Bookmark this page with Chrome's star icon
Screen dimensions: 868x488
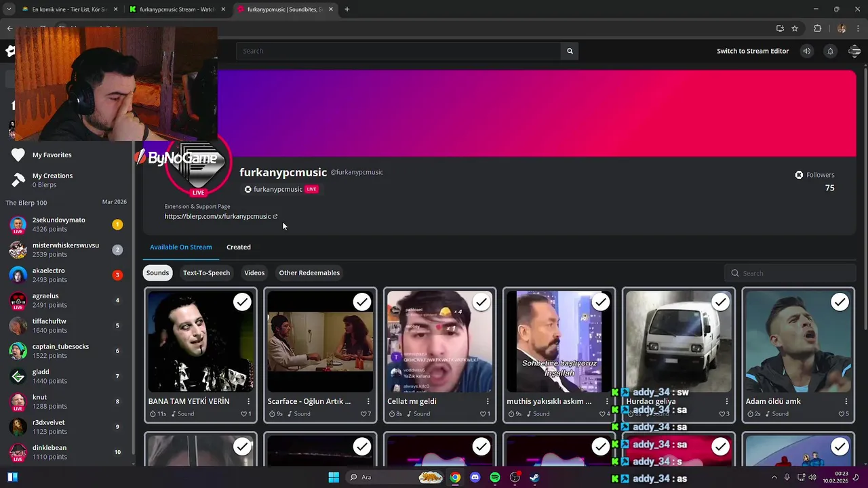click(795, 28)
